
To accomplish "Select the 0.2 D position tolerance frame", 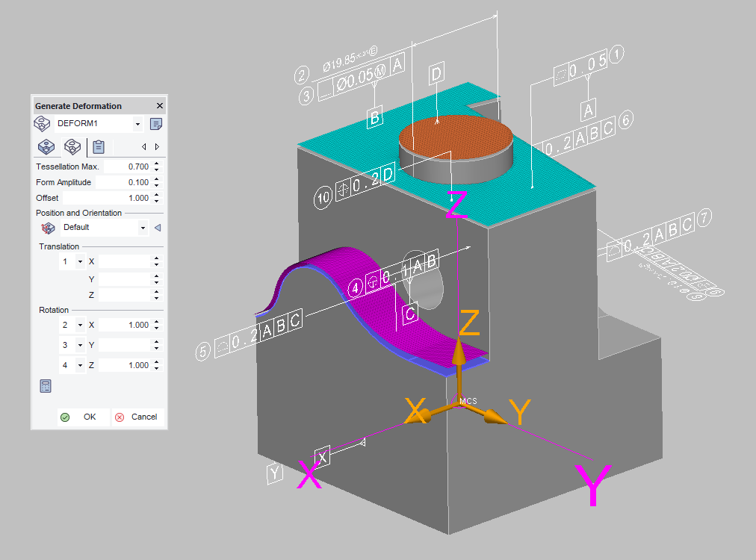I will pos(365,183).
